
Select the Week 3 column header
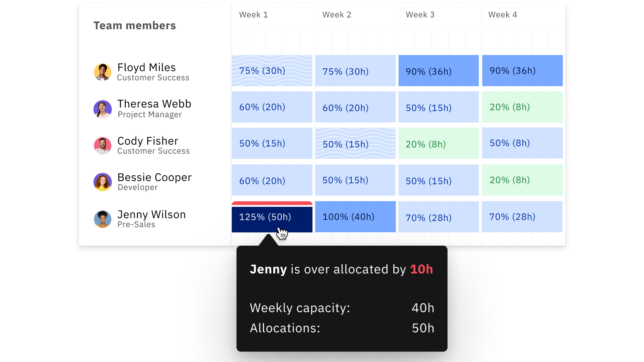pyautogui.click(x=420, y=15)
